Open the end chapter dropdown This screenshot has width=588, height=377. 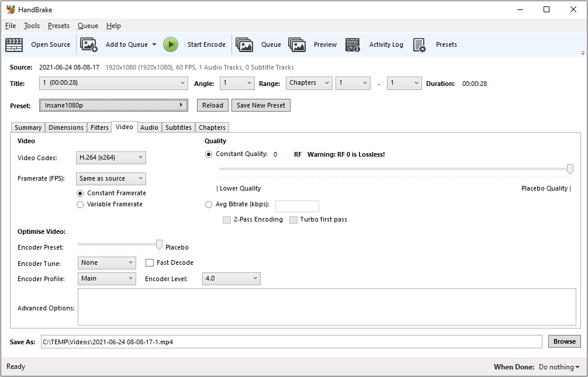coord(404,83)
